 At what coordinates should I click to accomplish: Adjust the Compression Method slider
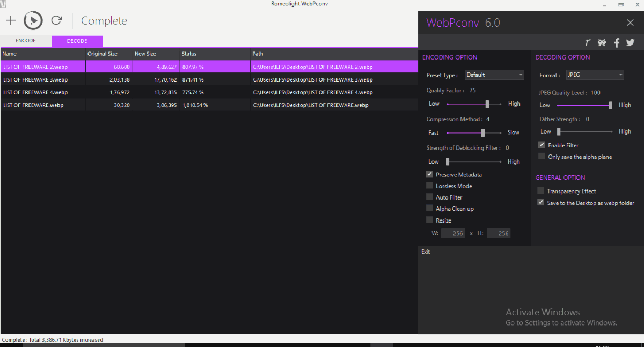pos(474,132)
